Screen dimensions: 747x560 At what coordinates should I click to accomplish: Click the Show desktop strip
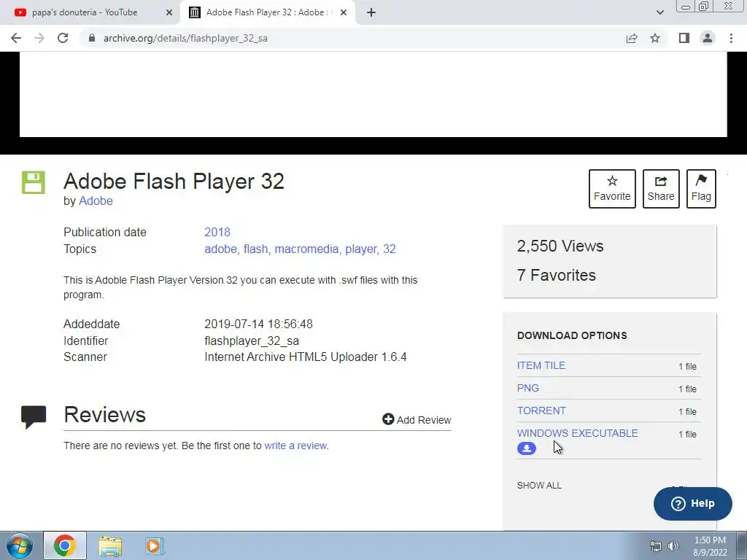[x=742, y=545]
